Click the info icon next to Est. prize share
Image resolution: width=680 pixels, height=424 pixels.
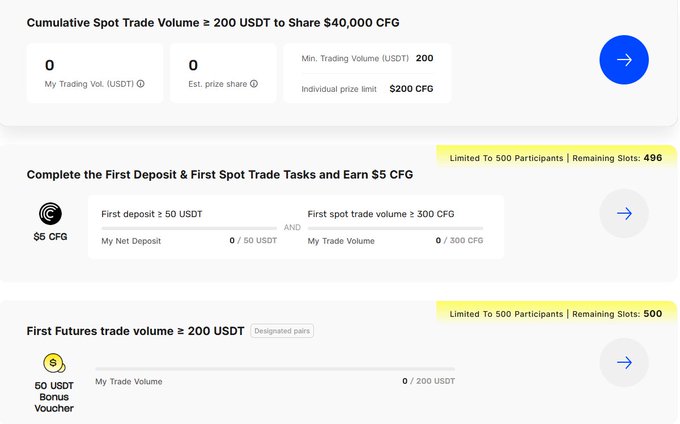point(254,84)
